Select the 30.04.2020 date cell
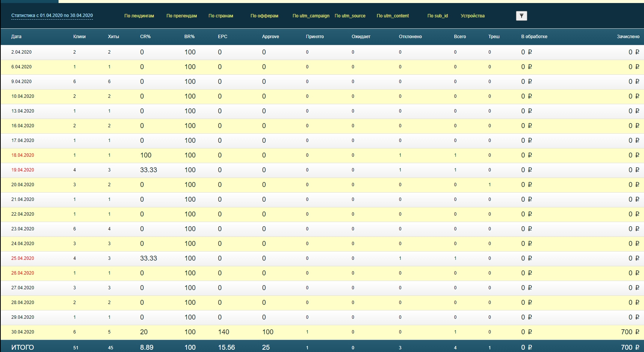This screenshot has width=644, height=352. pyautogui.click(x=23, y=332)
